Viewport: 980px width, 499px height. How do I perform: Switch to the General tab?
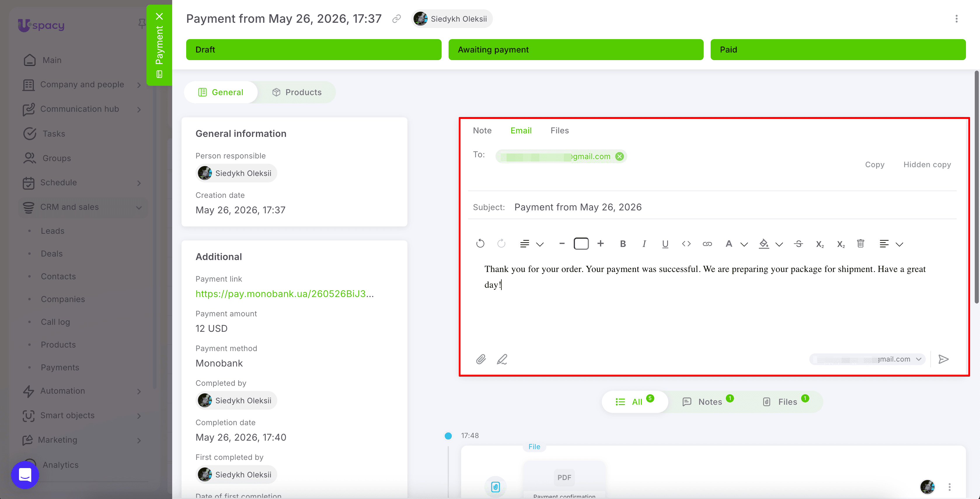(x=221, y=92)
